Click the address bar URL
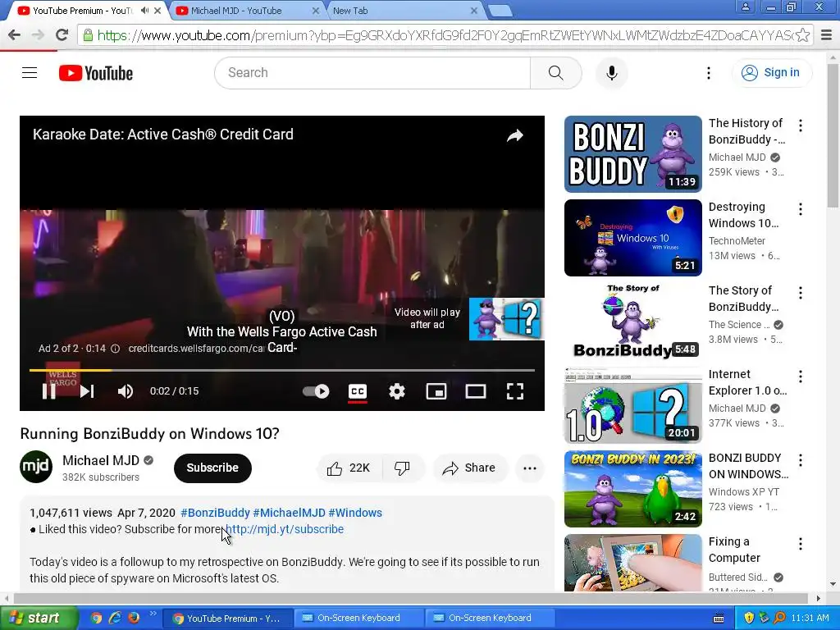Screen dimensions: 840x630 (445, 35)
